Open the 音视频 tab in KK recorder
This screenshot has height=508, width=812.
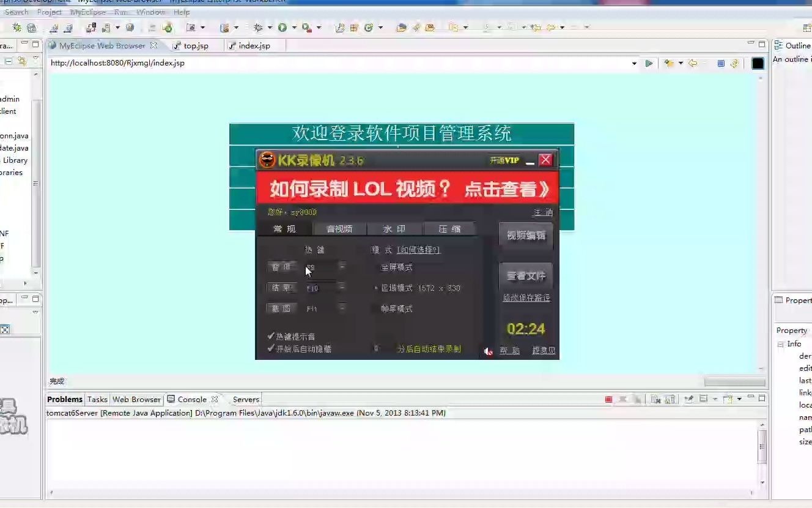pos(339,229)
